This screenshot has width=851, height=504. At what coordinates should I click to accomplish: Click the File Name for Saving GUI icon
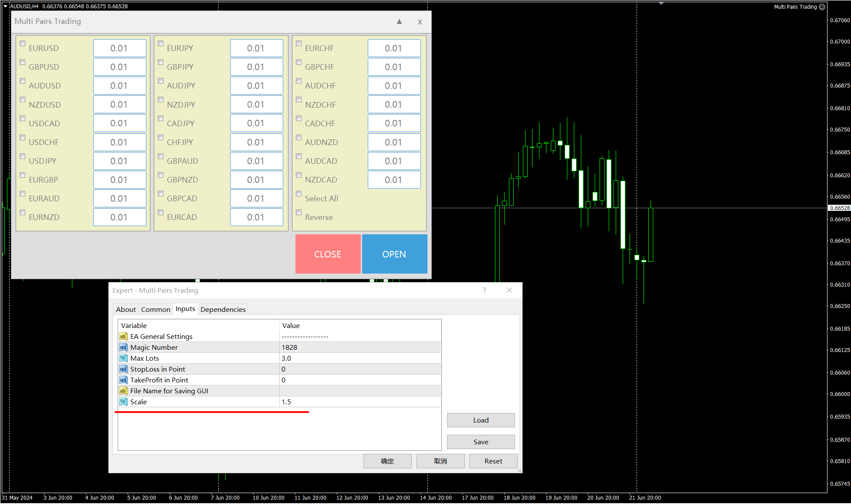pyautogui.click(x=123, y=391)
